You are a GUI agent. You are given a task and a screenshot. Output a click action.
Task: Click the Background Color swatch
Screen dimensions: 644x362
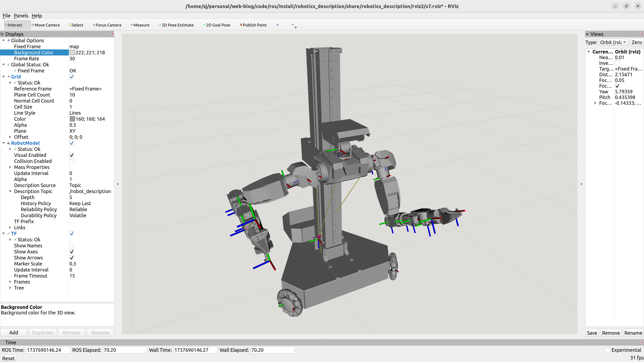tap(72, 53)
